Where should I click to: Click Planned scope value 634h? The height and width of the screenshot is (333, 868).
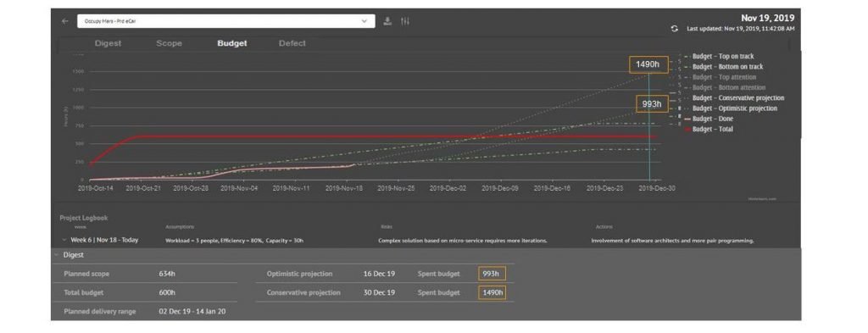tap(167, 274)
